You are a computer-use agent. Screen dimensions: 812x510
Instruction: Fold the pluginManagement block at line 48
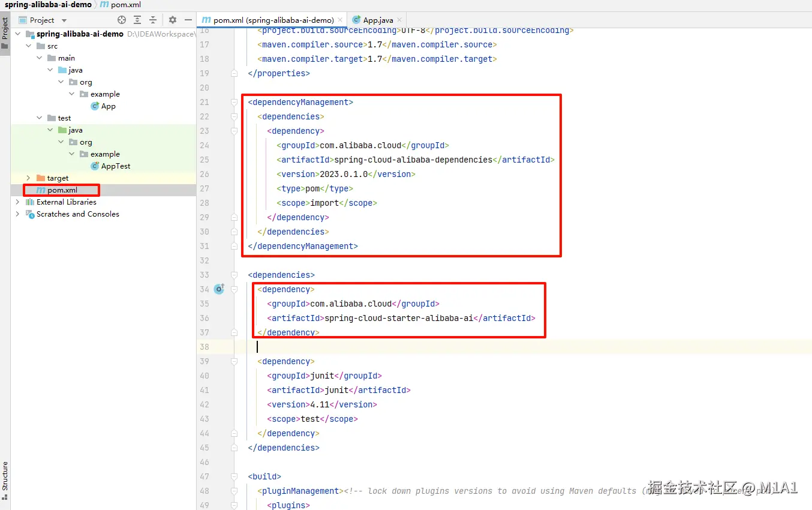point(234,491)
